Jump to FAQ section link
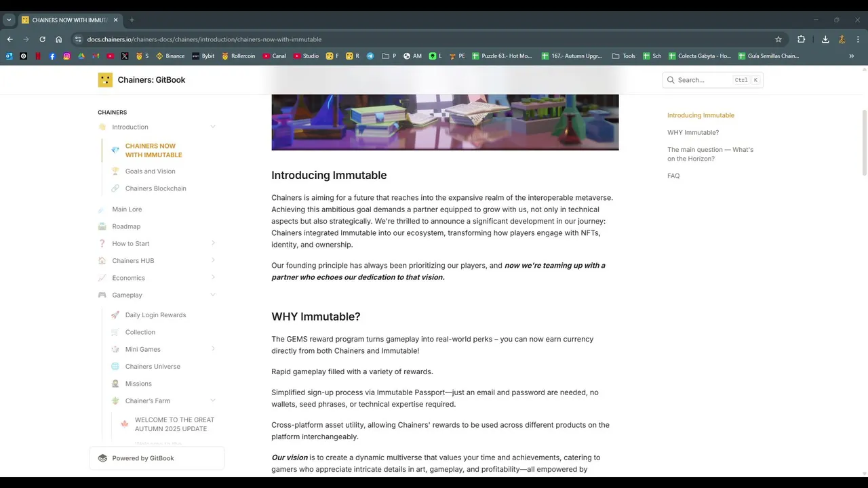 [673, 176]
